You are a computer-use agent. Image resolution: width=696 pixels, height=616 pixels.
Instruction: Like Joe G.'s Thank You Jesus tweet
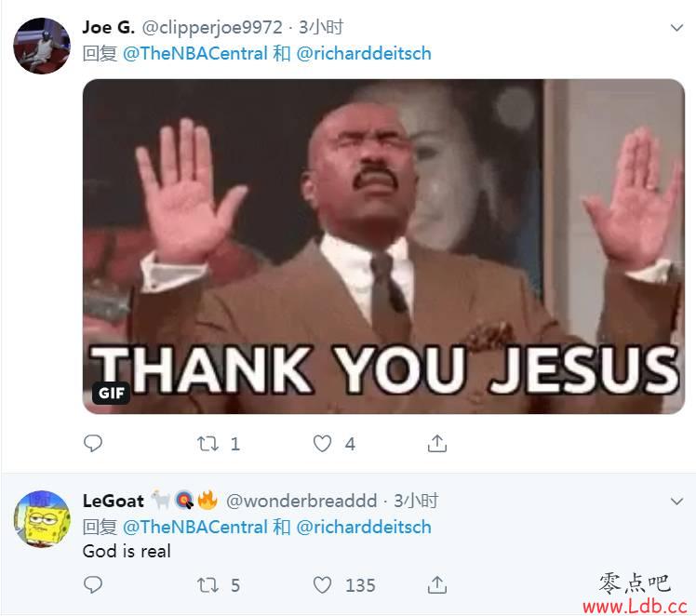tap(322, 443)
